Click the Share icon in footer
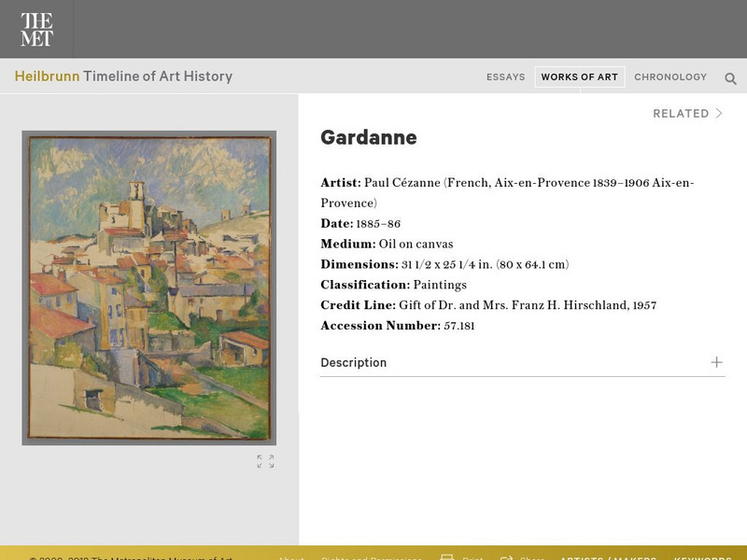 pos(509,558)
